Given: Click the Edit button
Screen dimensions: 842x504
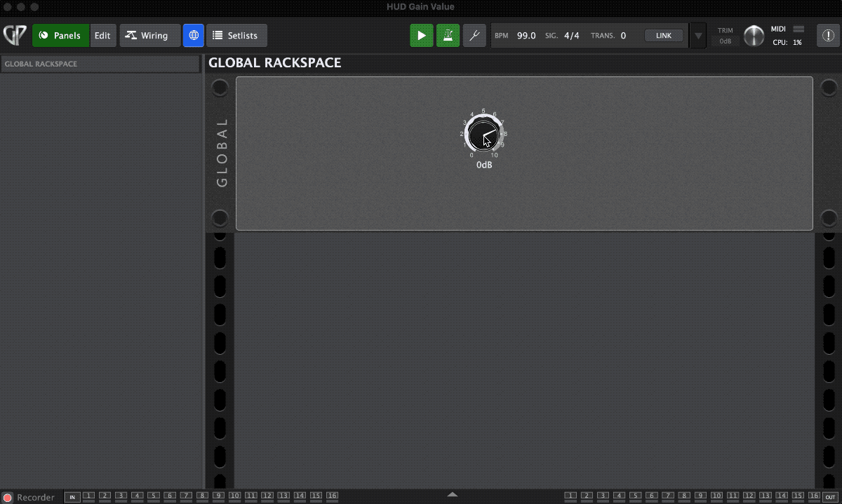Looking at the screenshot, I should click(102, 36).
